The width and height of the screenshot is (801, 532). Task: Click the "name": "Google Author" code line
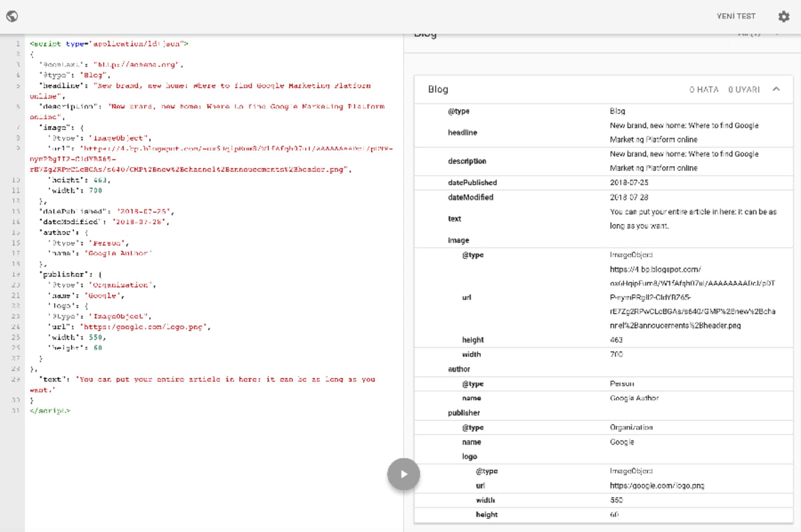click(100, 254)
